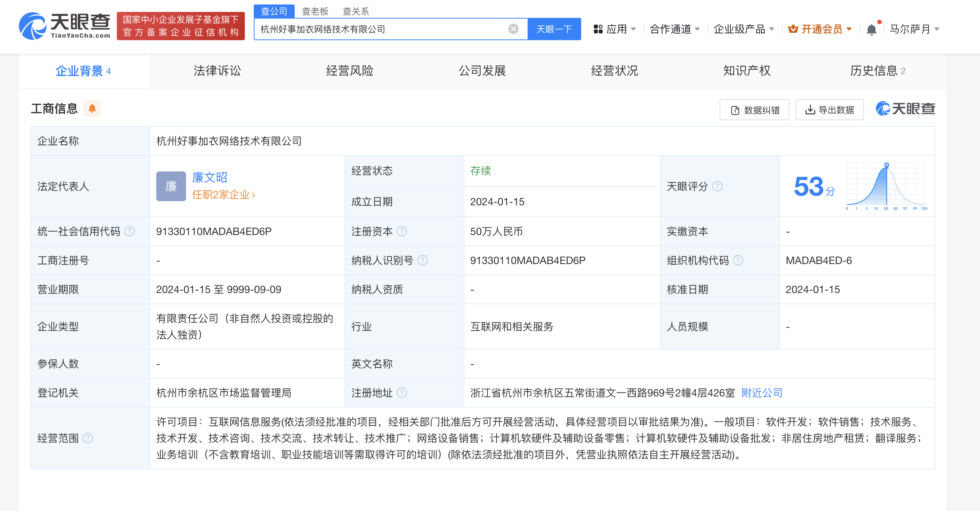Viewport: 980px width, 511px height.
Task: Open help icon next to 注册资本
Action: (x=402, y=231)
